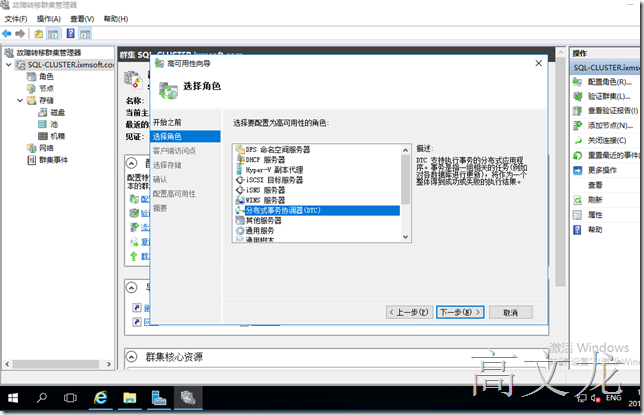Open Task View from the taskbar
644x415 pixels.
coord(70,398)
